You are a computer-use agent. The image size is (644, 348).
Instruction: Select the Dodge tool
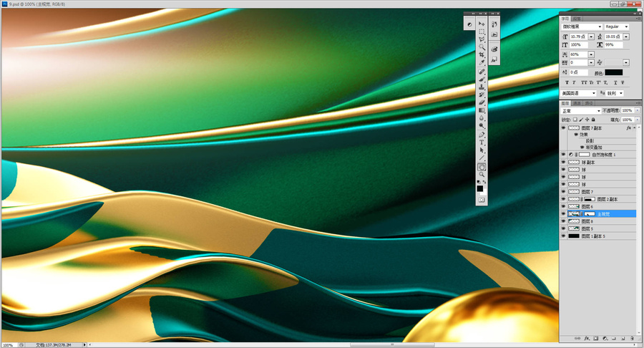tap(482, 126)
